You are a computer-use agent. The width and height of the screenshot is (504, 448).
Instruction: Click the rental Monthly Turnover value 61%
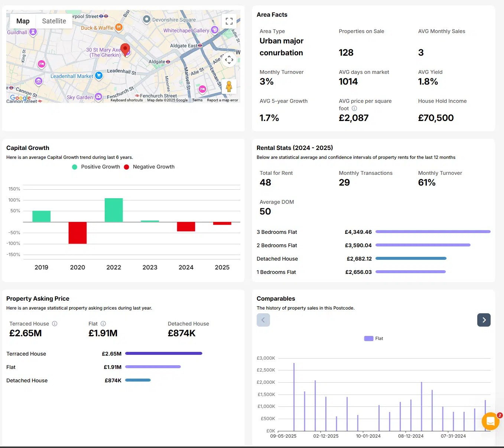tap(427, 183)
